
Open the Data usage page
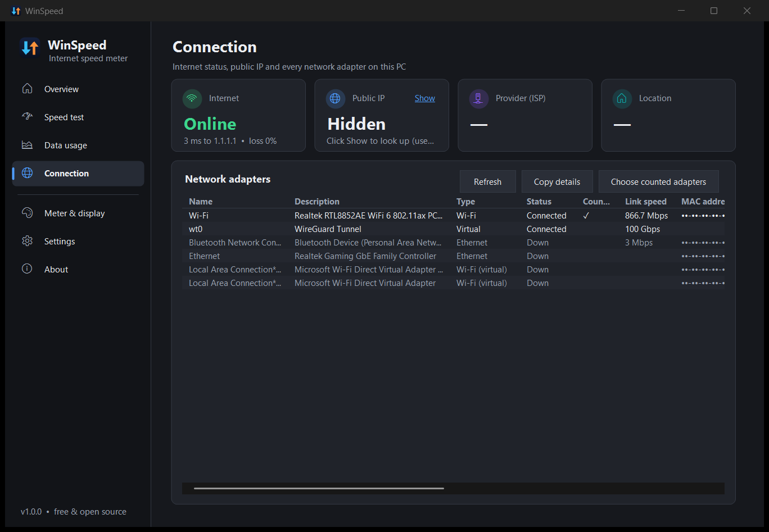[x=78, y=145]
